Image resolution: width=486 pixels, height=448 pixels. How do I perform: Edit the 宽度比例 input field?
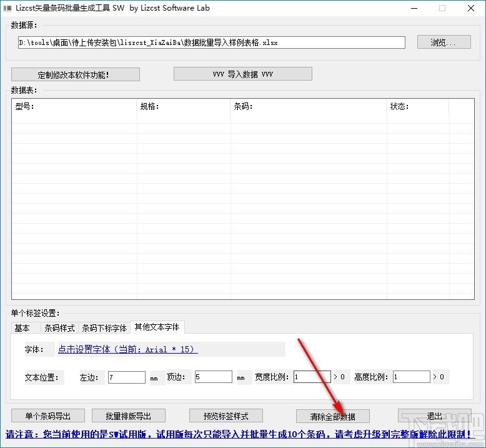pyautogui.click(x=312, y=377)
